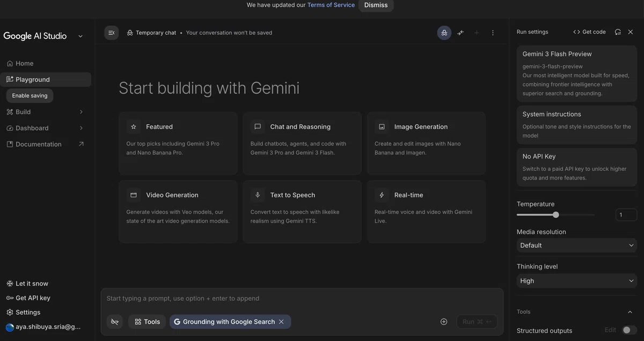This screenshot has width=644, height=341.
Task: Open the Google AI Studio dropdown chevron
Action: (80, 36)
